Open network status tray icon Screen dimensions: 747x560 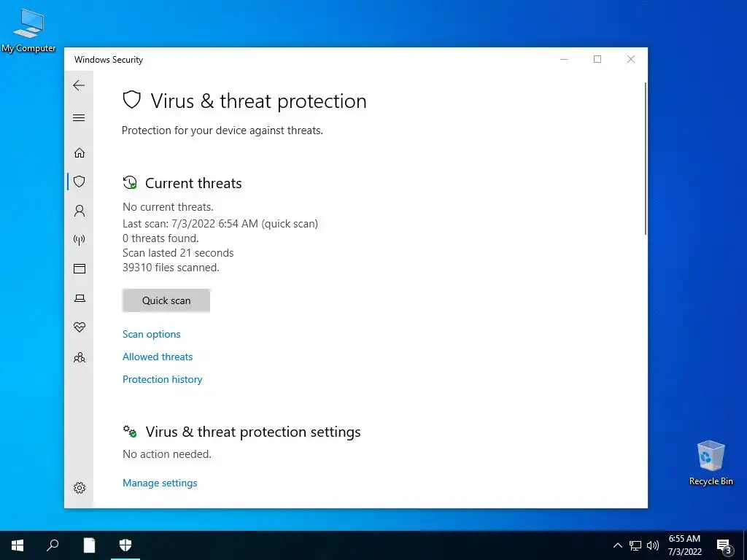pyautogui.click(x=635, y=545)
